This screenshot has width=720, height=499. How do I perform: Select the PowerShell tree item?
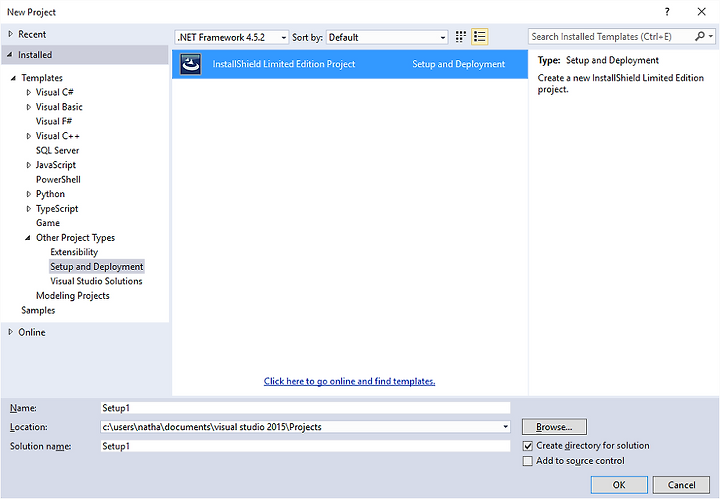click(58, 179)
